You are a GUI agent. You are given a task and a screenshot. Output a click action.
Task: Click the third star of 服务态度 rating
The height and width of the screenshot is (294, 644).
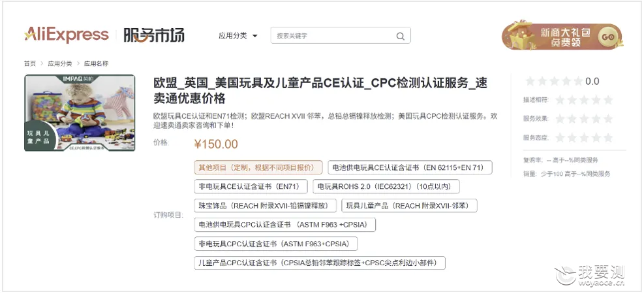tap(584, 138)
